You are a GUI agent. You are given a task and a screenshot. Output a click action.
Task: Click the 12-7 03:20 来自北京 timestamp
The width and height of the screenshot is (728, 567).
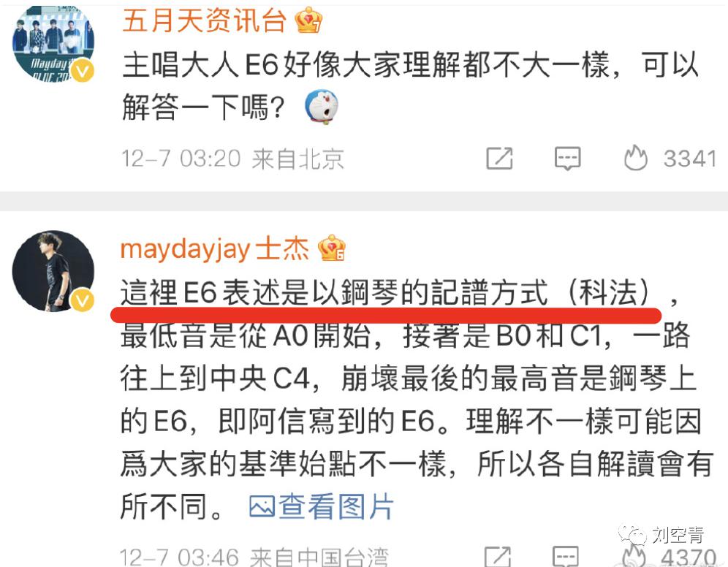coord(232,159)
